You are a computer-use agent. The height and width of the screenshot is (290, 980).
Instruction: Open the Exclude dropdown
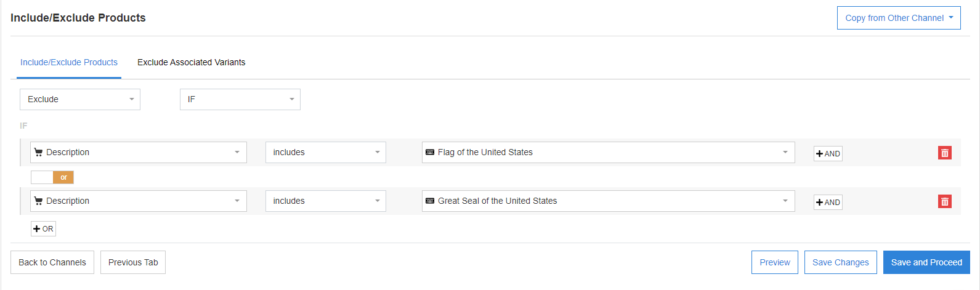[x=80, y=99]
